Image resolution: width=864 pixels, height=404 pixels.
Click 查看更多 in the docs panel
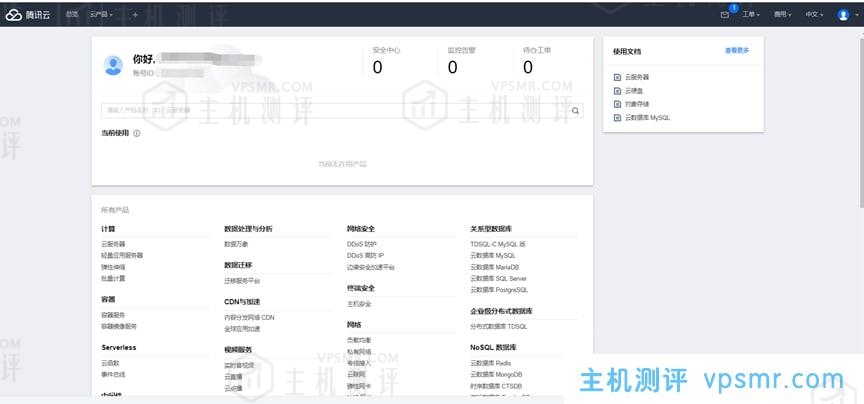coord(737,51)
